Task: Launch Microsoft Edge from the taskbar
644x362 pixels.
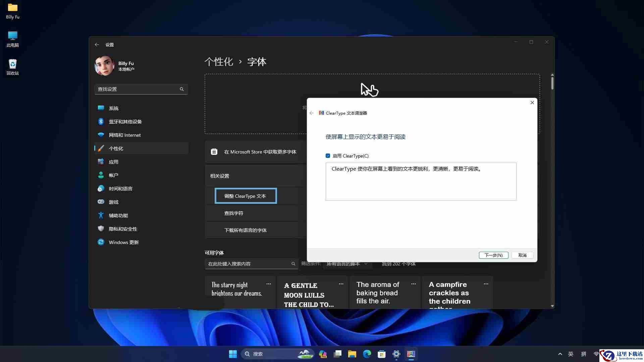Action: point(367,354)
